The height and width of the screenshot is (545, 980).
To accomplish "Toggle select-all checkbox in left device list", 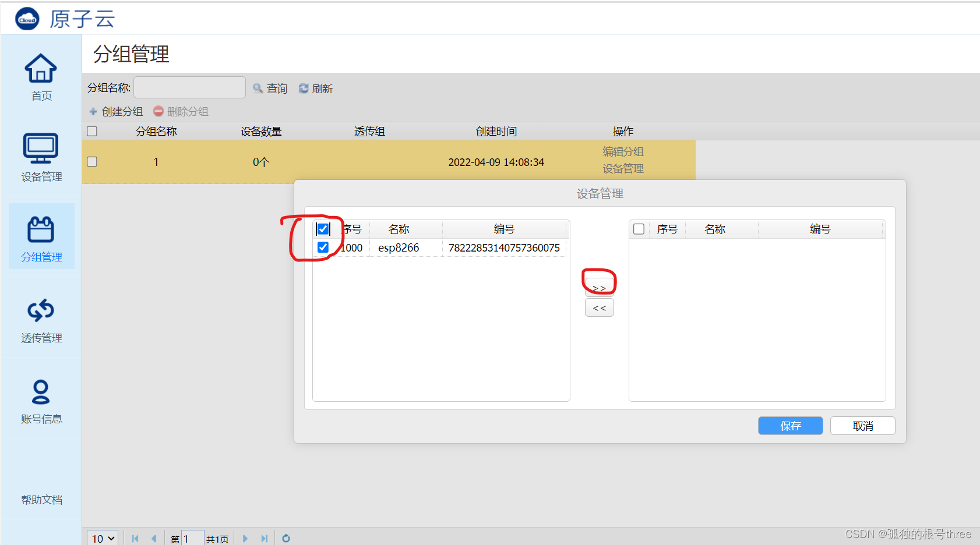I will (x=323, y=229).
